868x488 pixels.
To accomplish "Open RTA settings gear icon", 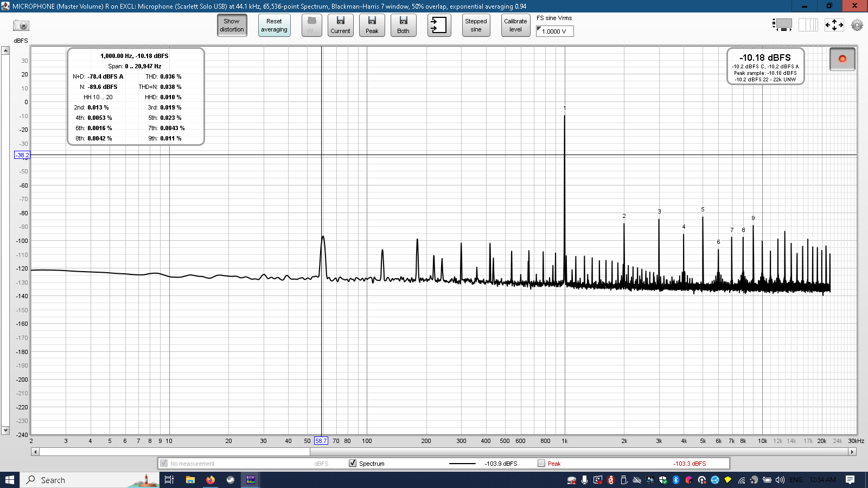I will pos(857,25).
